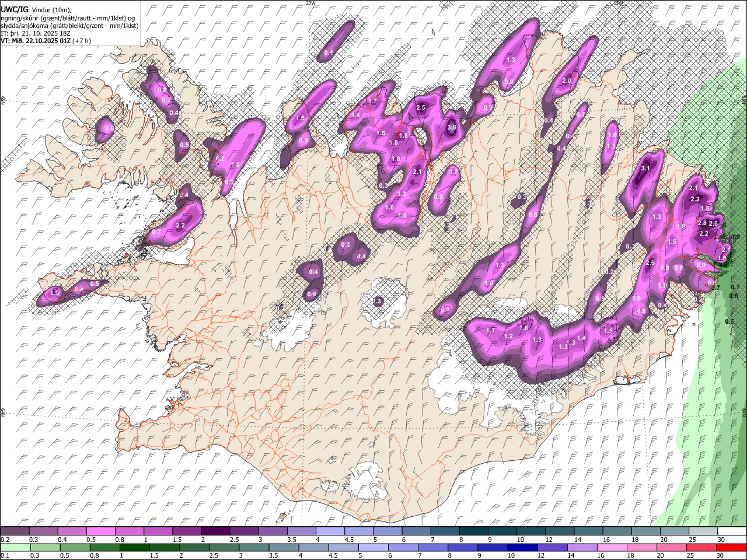This screenshot has height=560, width=747.
Task: Select the 2.5 value label on the north coast
Action: (421, 108)
